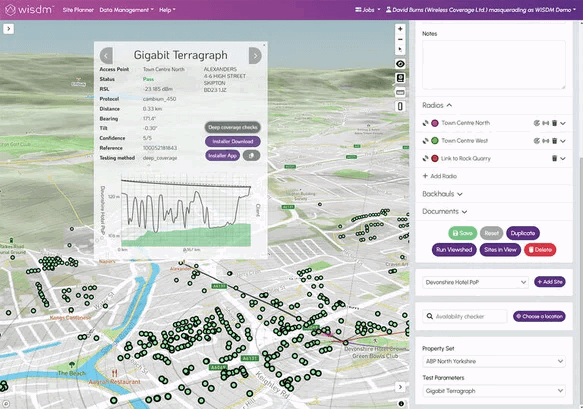The width and height of the screenshot is (583, 409).
Task: Open Data Management menu
Action: click(x=126, y=10)
